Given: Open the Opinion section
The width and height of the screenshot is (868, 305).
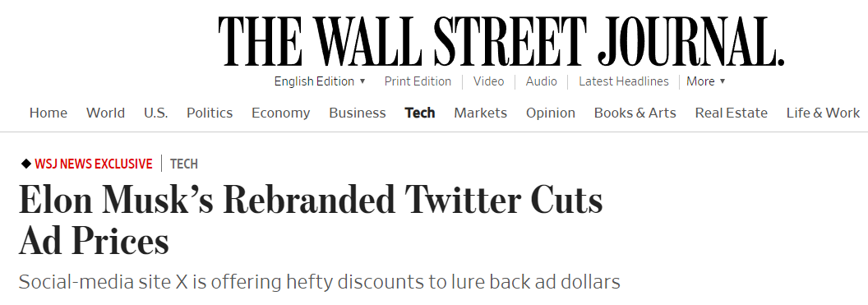Looking at the screenshot, I should 550,113.
